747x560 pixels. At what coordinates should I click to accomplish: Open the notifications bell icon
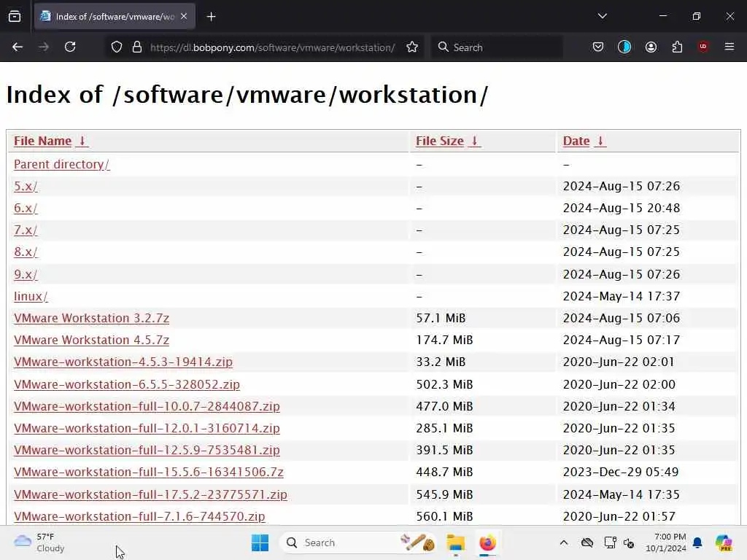coord(697,542)
